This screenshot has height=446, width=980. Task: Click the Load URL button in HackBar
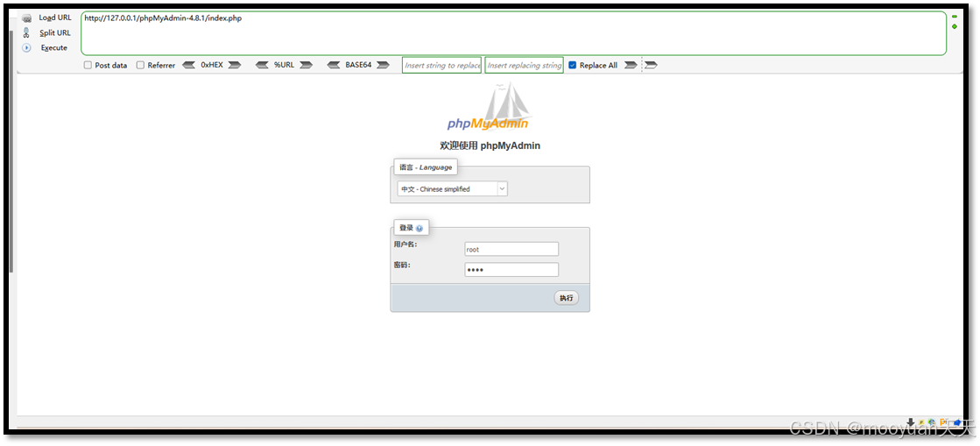(47, 18)
